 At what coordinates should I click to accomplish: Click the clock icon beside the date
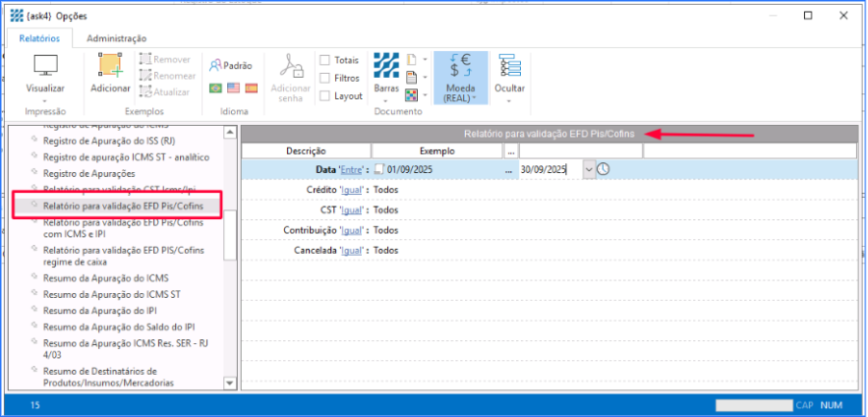(604, 169)
